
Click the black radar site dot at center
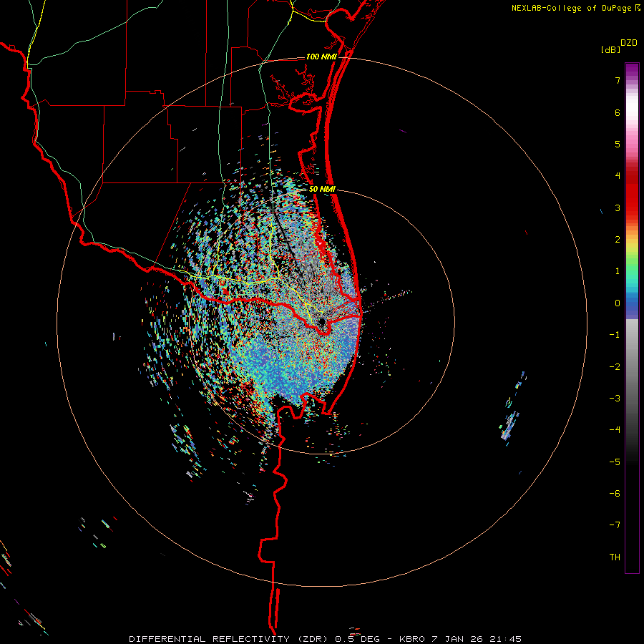pyautogui.click(x=321, y=322)
